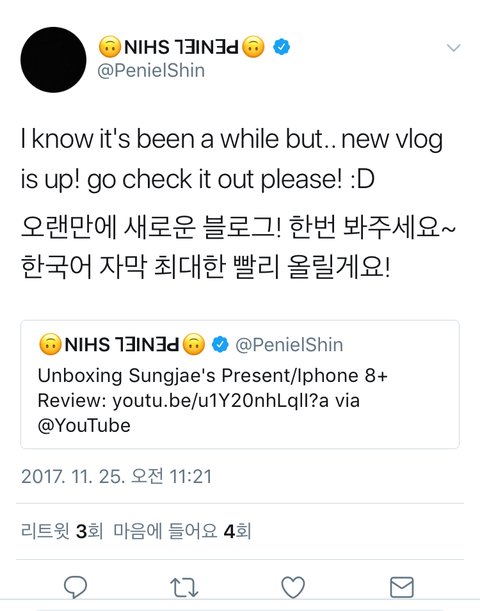This screenshot has height=611, width=480.
Task: Tap the Korean text of the tweet
Action: 238,247
